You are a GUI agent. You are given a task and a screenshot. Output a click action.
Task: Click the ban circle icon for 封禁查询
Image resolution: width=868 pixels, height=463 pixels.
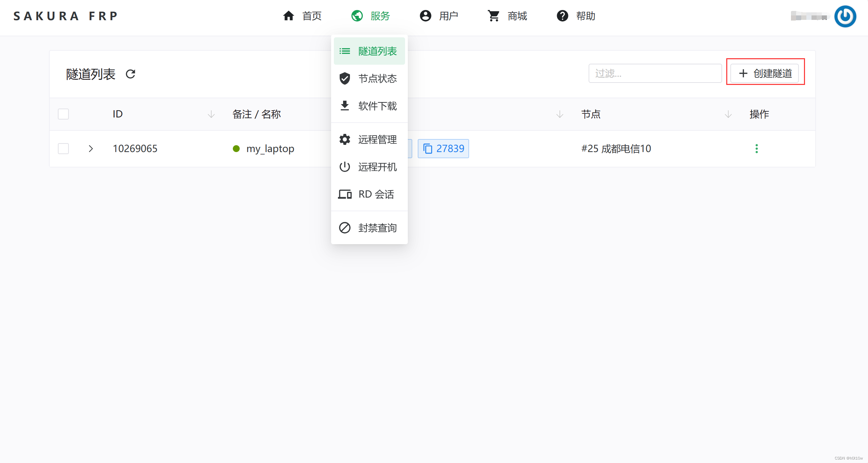point(345,228)
